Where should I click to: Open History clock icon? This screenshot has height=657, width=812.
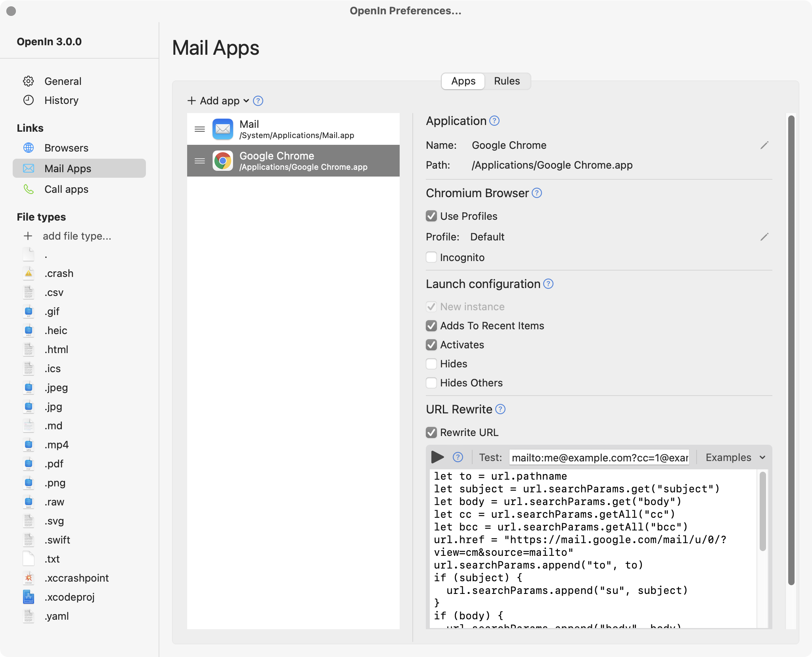coord(28,100)
